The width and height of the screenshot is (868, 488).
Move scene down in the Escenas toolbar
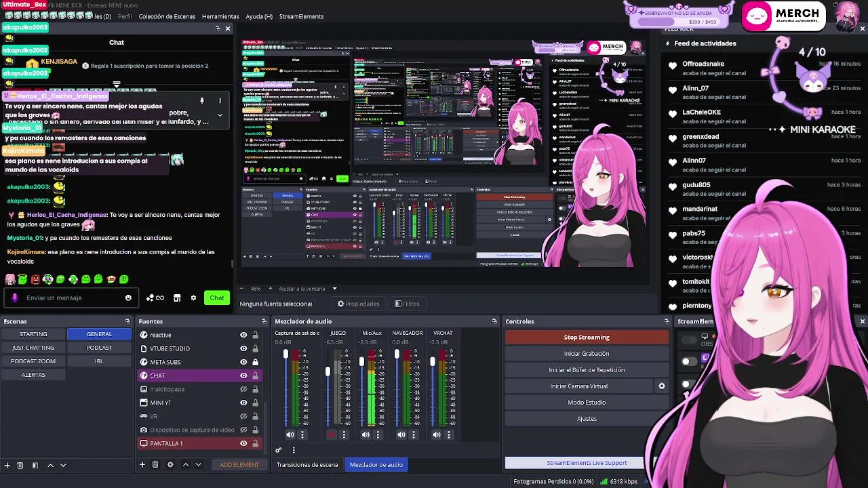pos(63,465)
